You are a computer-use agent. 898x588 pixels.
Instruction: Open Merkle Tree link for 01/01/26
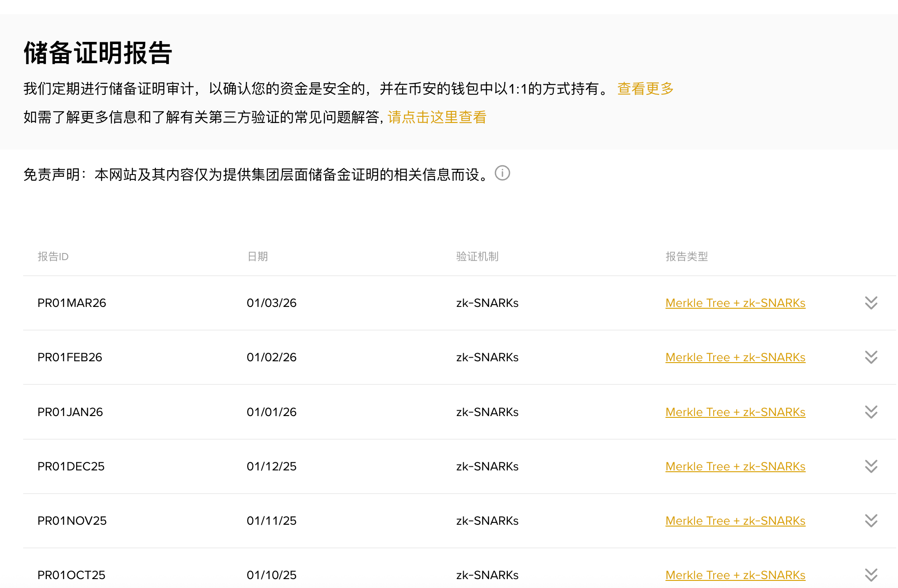point(735,412)
